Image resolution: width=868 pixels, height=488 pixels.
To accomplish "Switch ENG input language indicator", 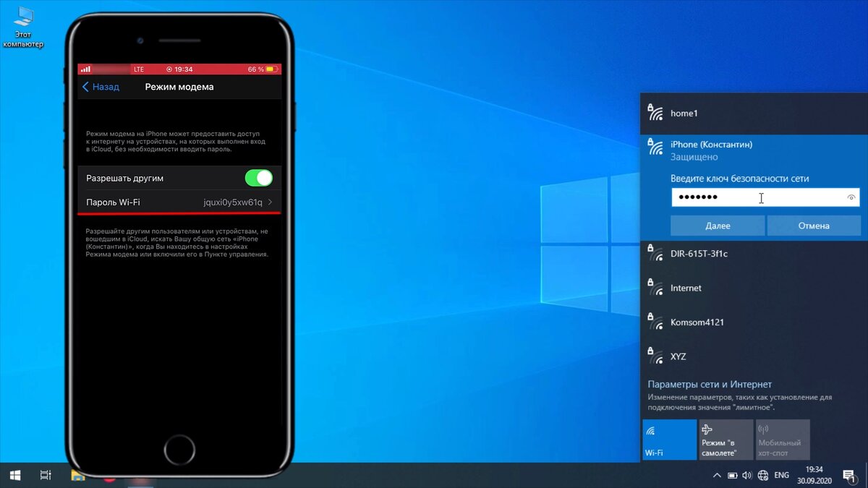I will [x=782, y=476].
